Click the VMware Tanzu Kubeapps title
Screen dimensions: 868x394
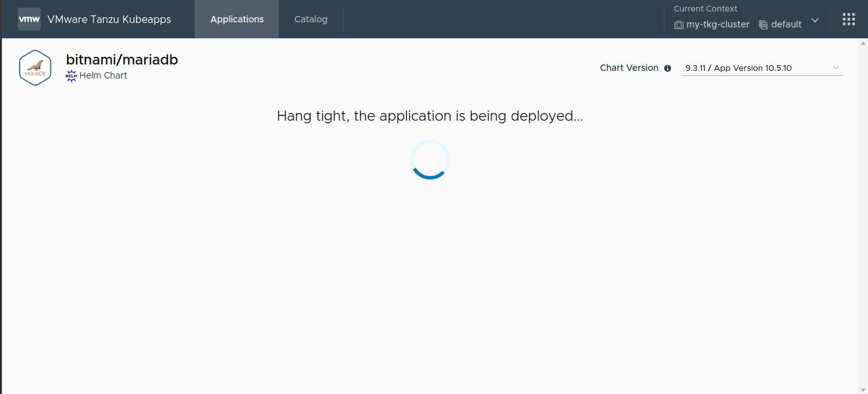tap(109, 19)
